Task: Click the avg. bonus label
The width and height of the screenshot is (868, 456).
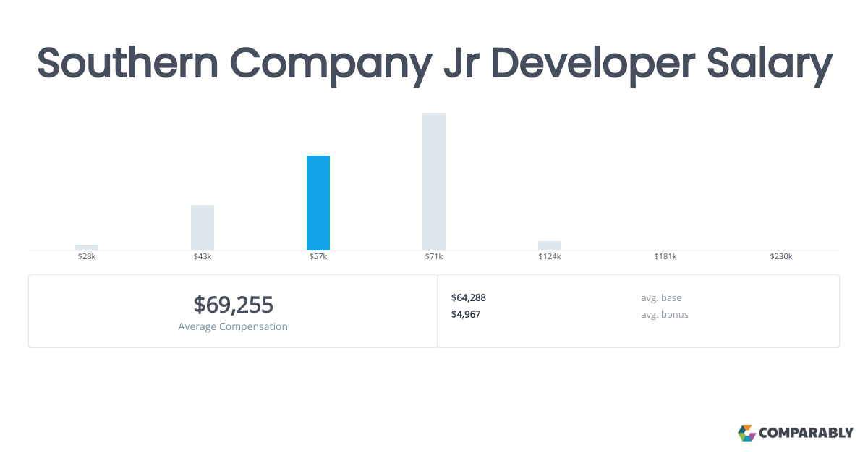Action: [x=665, y=314]
